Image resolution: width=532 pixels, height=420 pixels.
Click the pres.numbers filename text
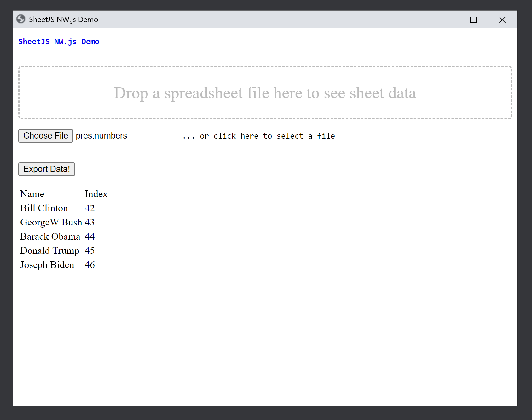point(101,136)
